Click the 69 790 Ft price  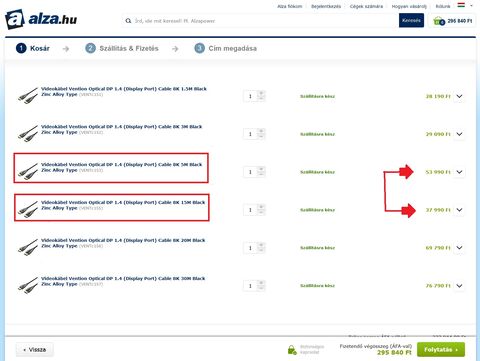point(438,248)
